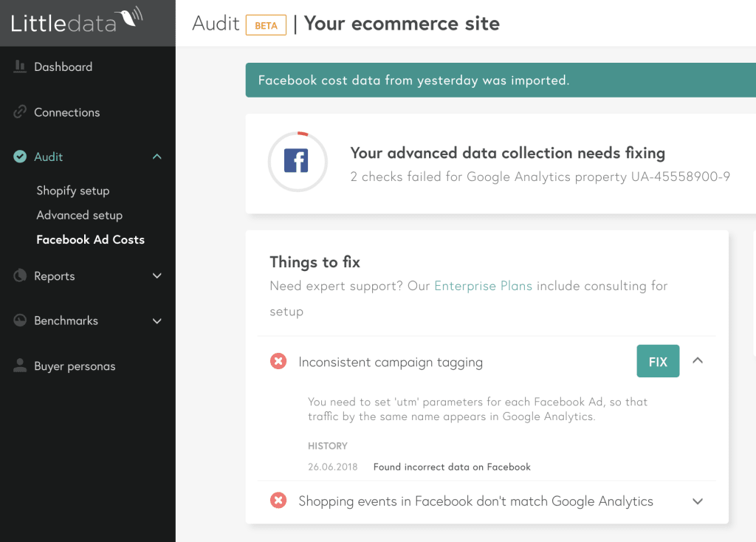Click the Littledata hummingbird logo
The width and height of the screenshot is (756, 542).
tap(77, 20)
